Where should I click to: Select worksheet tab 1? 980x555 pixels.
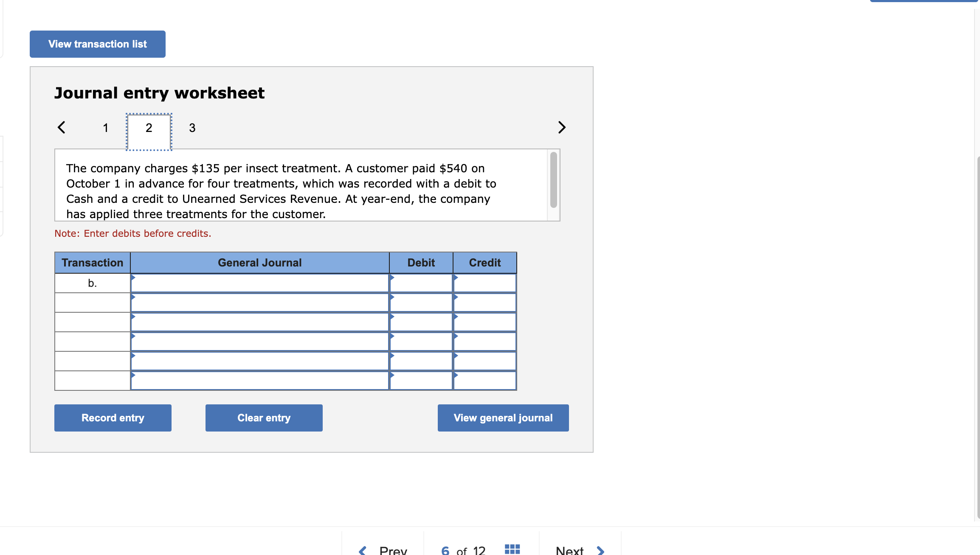pyautogui.click(x=105, y=128)
